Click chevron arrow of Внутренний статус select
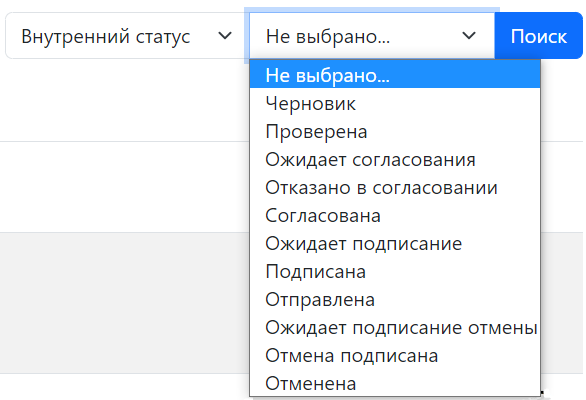586x400 pixels. pyautogui.click(x=225, y=36)
